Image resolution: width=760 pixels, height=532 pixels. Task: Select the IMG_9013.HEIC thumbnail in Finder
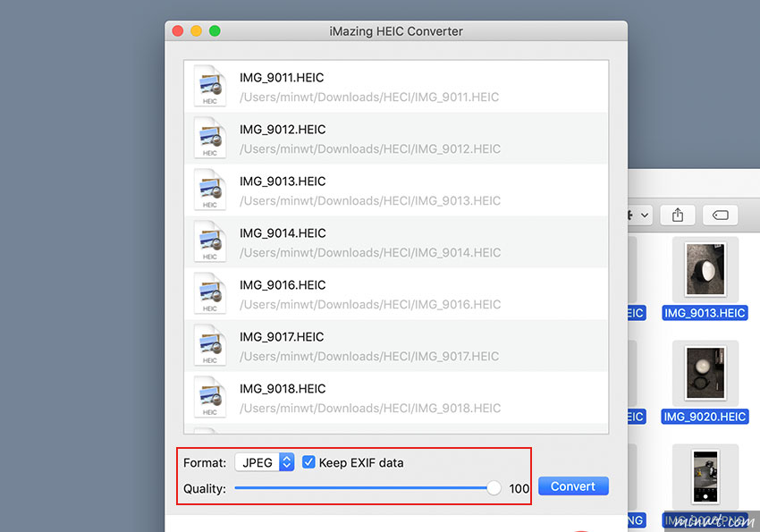click(x=705, y=269)
